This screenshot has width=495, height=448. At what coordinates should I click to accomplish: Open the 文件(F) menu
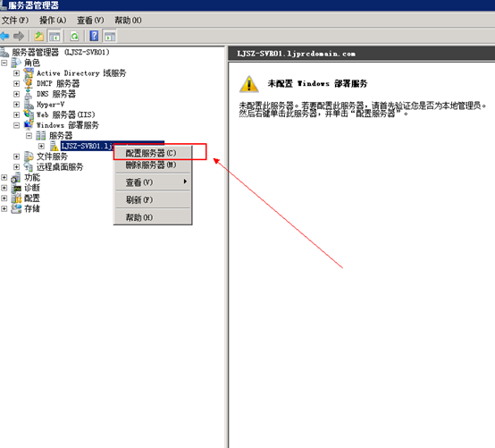click(x=15, y=21)
